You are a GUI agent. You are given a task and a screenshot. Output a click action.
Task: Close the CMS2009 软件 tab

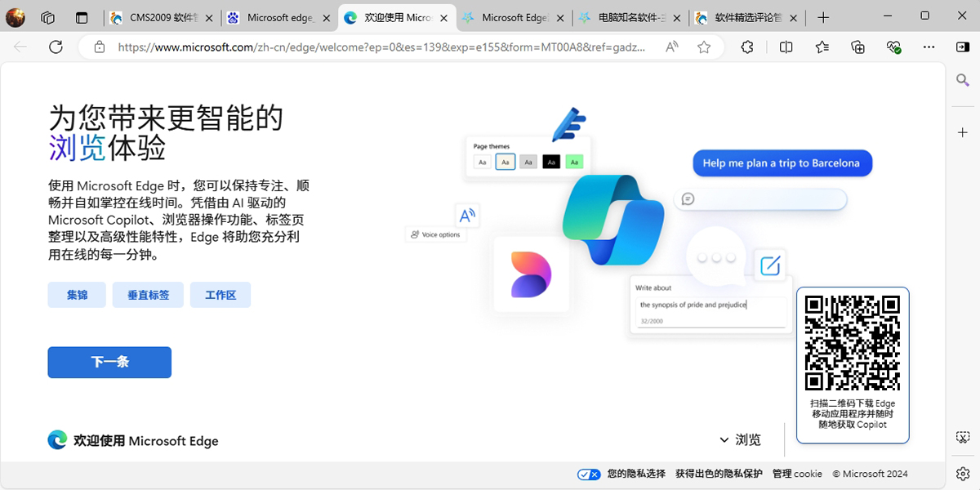tap(208, 18)
